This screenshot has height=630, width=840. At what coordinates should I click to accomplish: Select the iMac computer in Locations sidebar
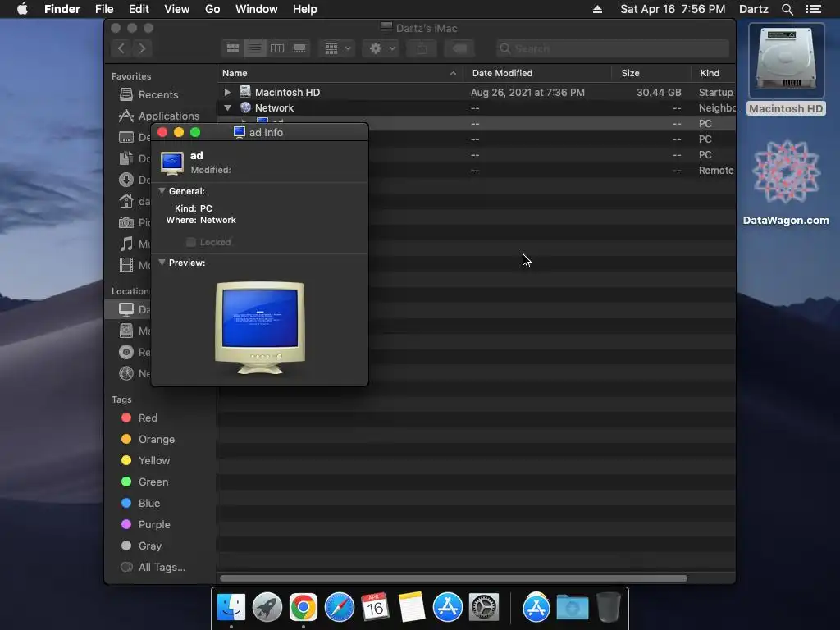(x=126, y=309)
